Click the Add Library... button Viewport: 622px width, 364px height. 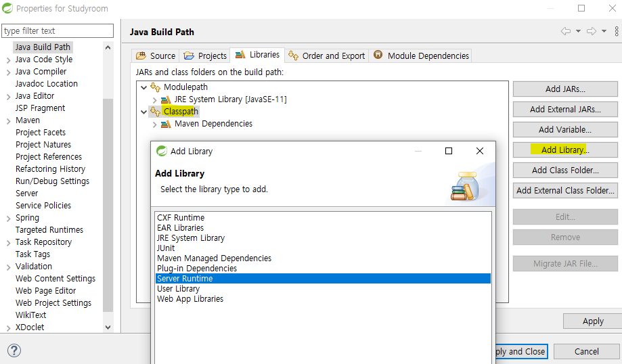tap(565, 150)
